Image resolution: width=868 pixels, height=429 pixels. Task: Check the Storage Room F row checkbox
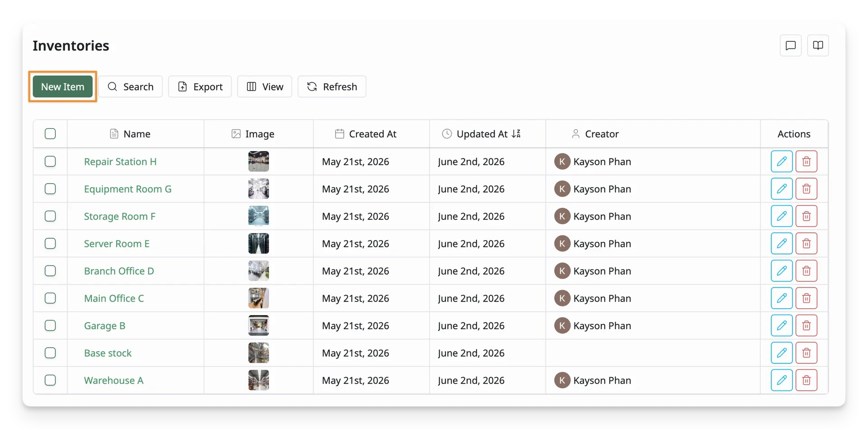pos(50,216)
